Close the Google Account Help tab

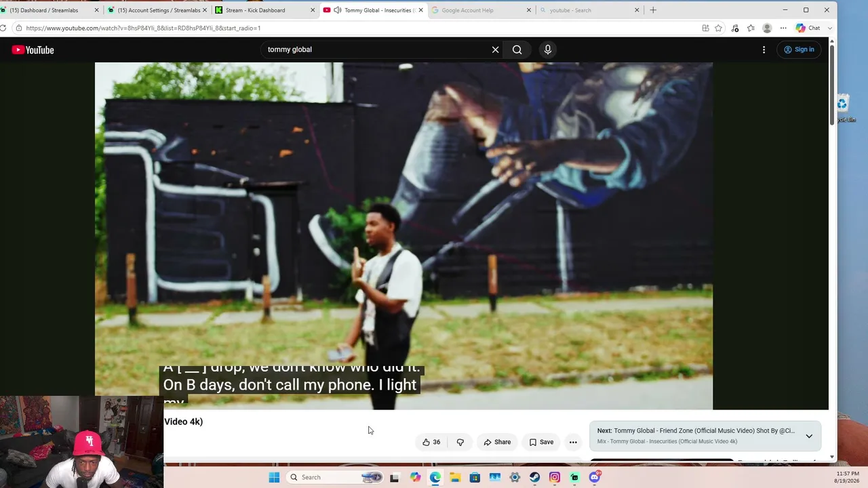coord(529,10)
